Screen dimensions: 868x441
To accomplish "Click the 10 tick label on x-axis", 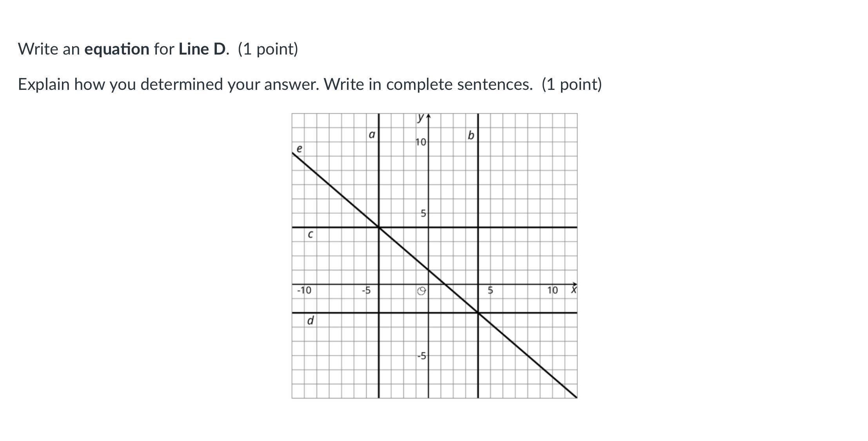I will pyautogui.click(x=552, y=290).
